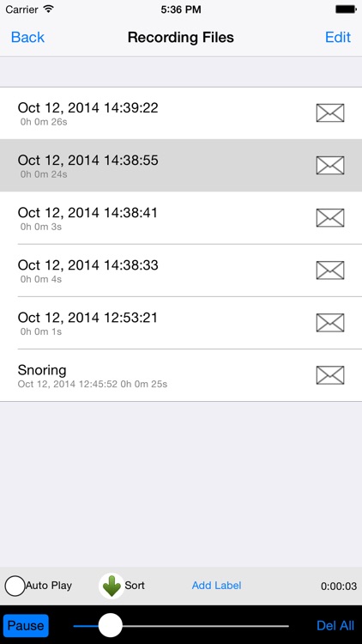Email the Snoring recording
The height and width of the screenshot is (644, 362).
tap(330, 375)
